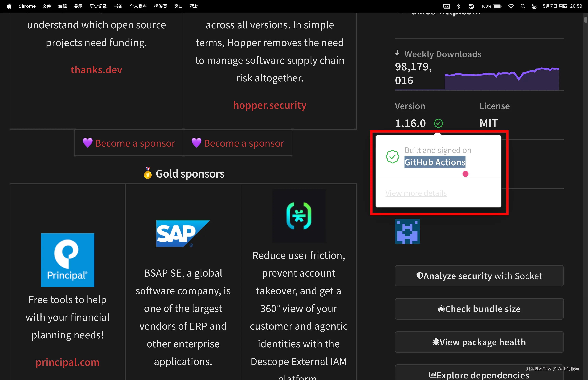
Task: Click the download arrow icon beside Weekly Downloads
Action: tap(397, 54)
